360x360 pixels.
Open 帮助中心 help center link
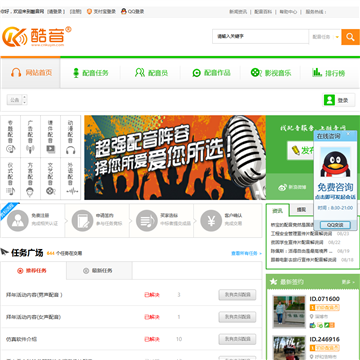288,11
